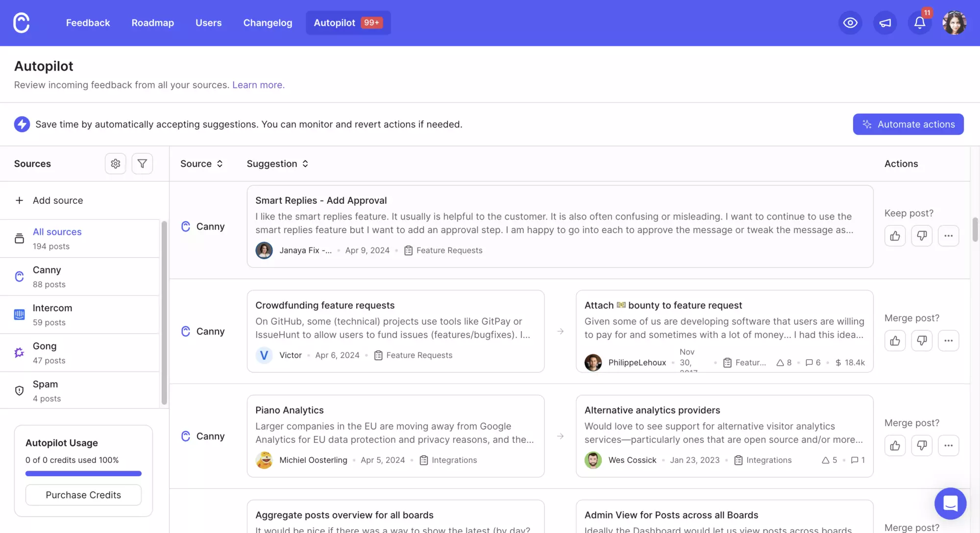980x533 pixels.
Task: Select All Sources in the sidebar
Action: pyautogui.click(x=57, y=232)
